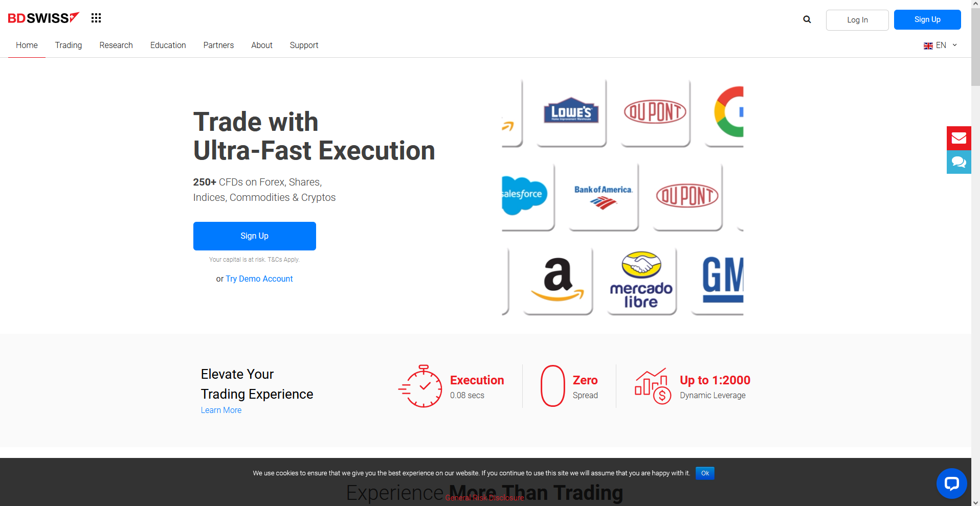Image resolution: width=980 pixels, height=506 pixels.
Task: Click the 'Zero' heading text
Action: pyautogui.click(x=585, y=380)
